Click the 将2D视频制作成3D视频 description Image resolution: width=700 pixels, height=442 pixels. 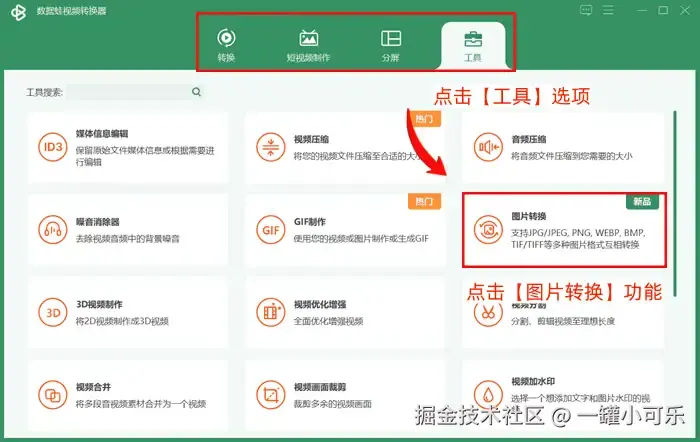[x=122, y=321]
